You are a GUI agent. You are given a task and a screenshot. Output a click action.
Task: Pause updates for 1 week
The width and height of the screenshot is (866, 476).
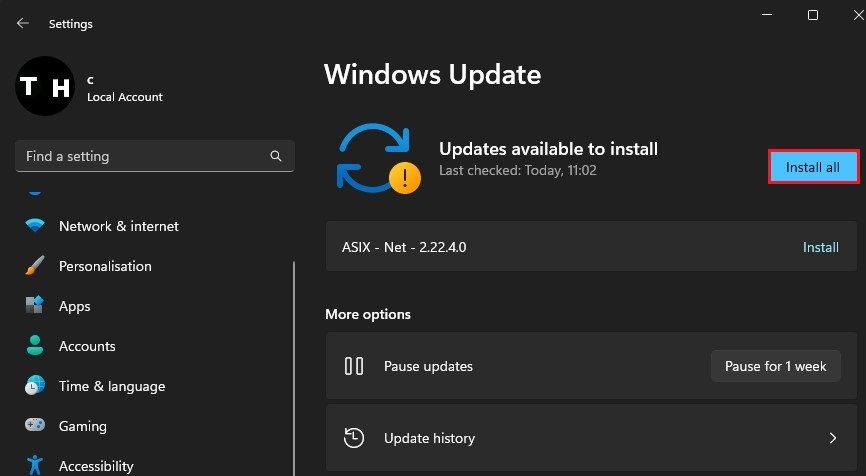(x=776, y=366)
